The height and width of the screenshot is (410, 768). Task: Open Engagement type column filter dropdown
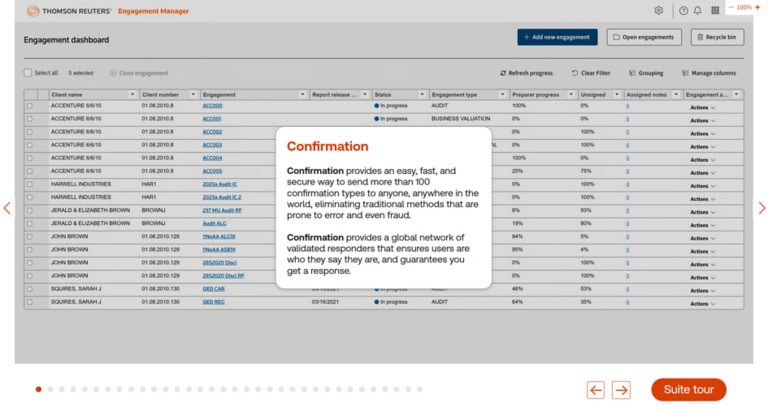point(502,95)
